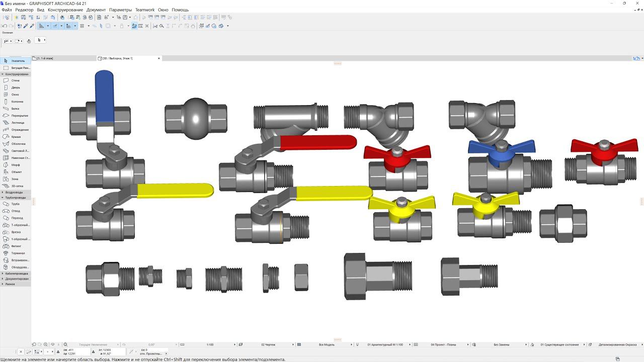Image resolution: width=644 pixels, height=362 pixels.
Task: Click the Текущее Увеличение zoom field
Action: tap(93, 345)
